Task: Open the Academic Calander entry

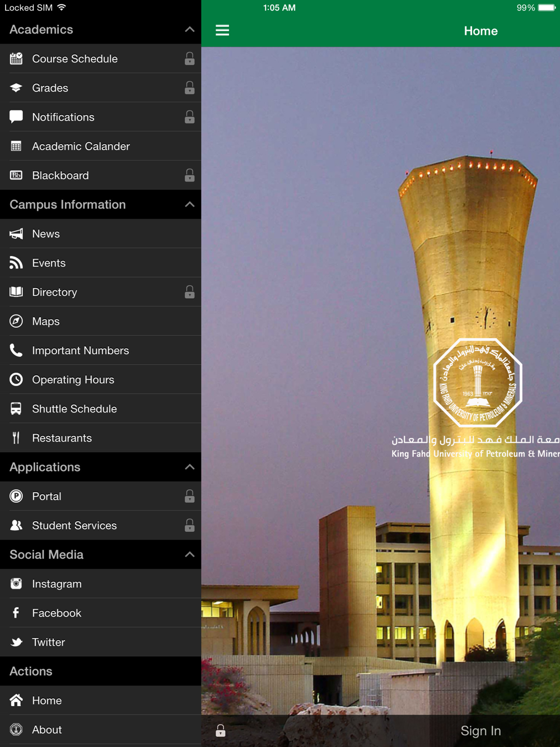Action: (x=101, y=146)
